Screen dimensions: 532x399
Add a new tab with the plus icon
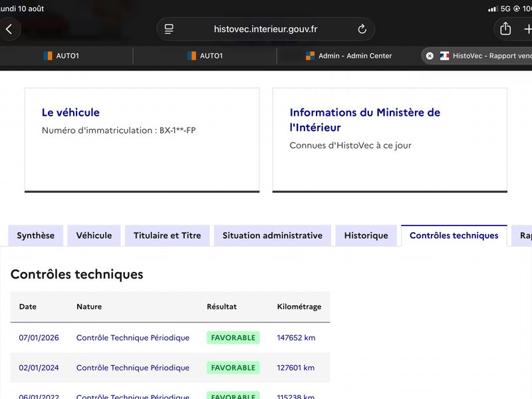click(x=528, y=29)
